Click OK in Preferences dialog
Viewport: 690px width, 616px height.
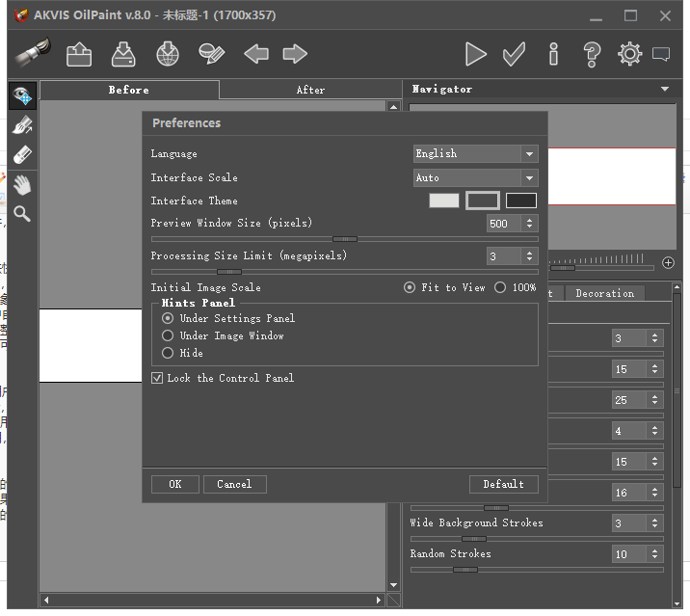(174, 484)
